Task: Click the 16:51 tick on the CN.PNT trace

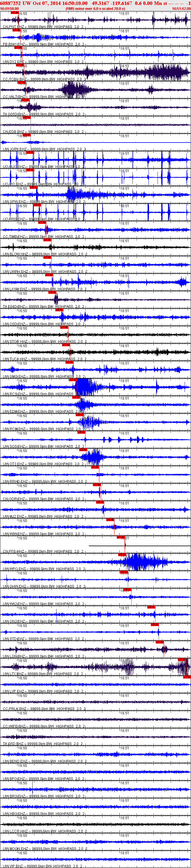Action: pyautogui.click(x=124, y=13)
